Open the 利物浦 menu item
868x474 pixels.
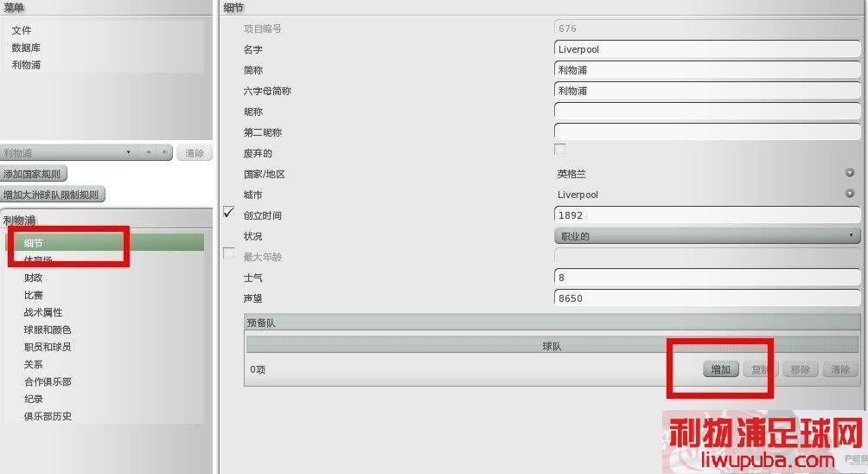click(26, 65)
